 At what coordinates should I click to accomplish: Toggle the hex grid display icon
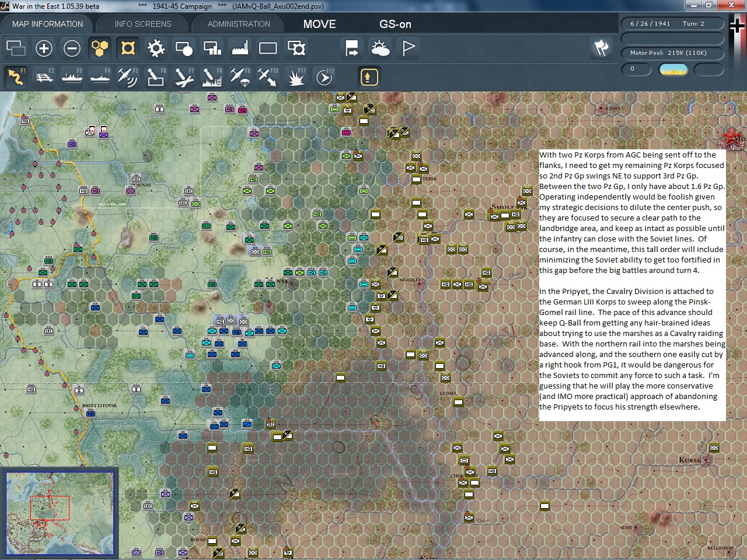[100, 48]
